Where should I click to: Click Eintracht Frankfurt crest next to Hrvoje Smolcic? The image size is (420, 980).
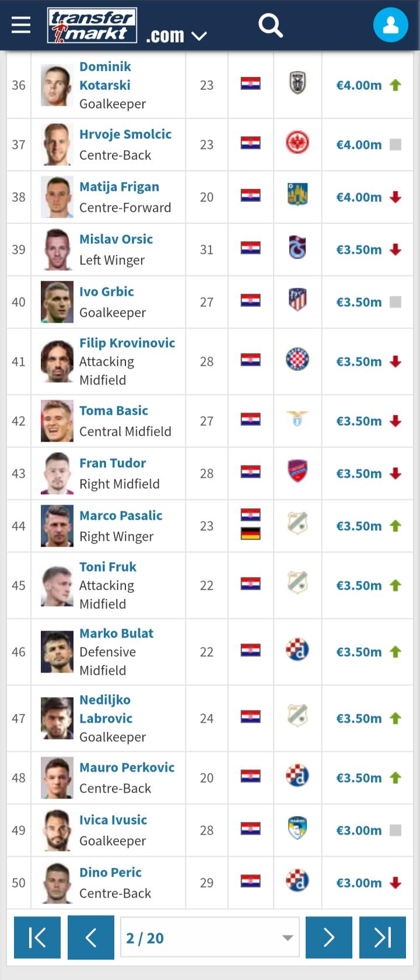click(297, 143)
